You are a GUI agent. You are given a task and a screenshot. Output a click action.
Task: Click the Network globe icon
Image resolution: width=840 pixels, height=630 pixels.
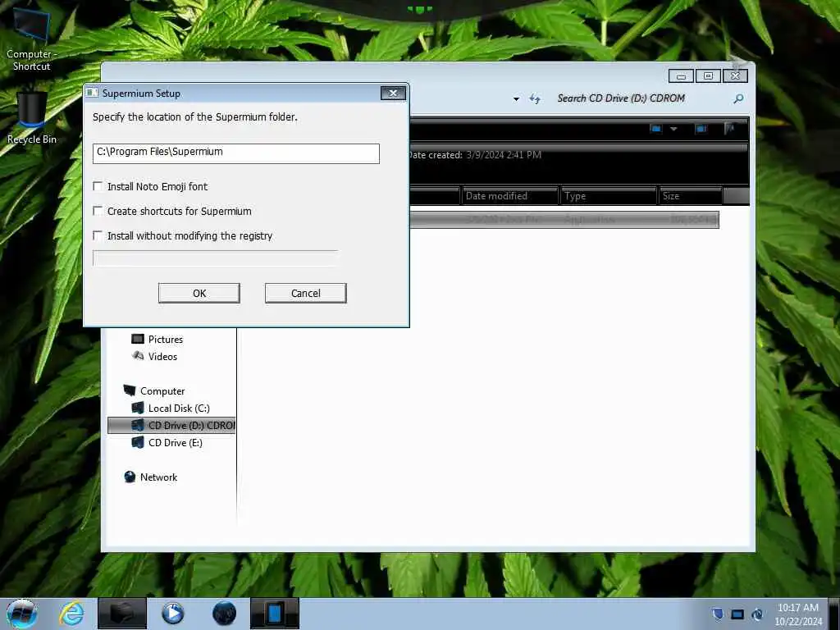click(130, 477)
